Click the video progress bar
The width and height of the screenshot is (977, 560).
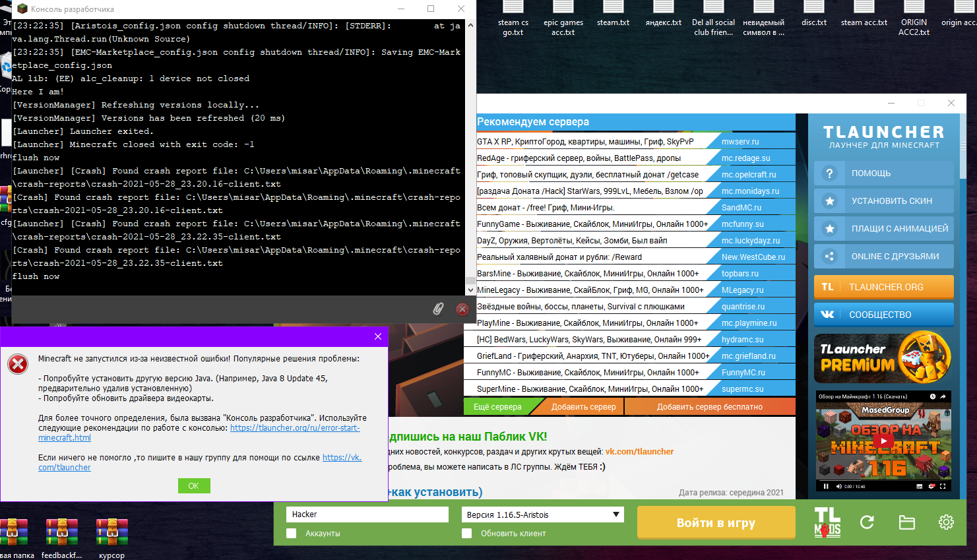[x=883, y=480]
